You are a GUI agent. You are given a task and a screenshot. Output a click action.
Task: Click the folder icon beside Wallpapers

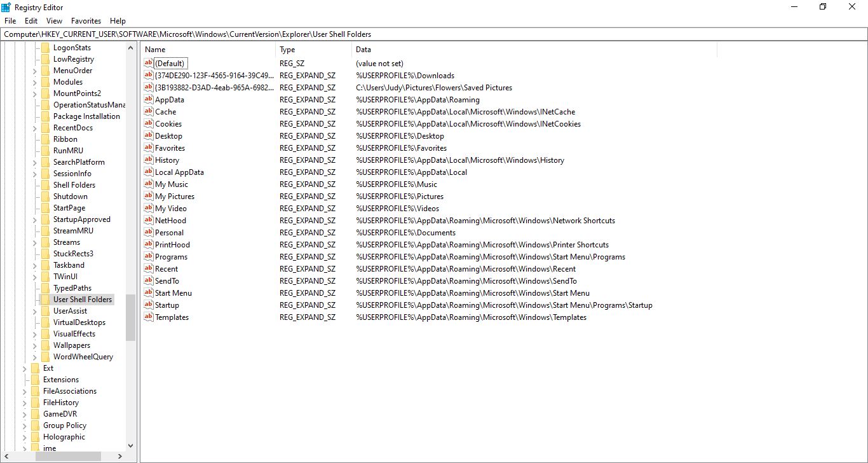[x=45, y=345]
